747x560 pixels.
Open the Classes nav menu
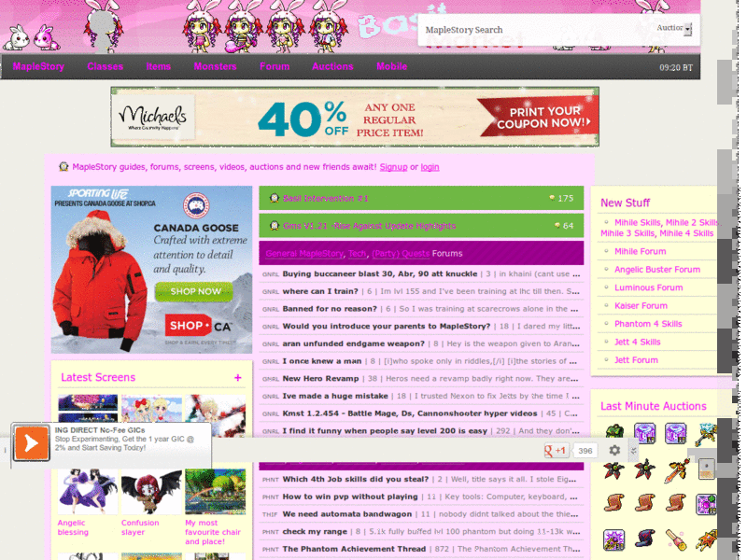tap(105, 66)
